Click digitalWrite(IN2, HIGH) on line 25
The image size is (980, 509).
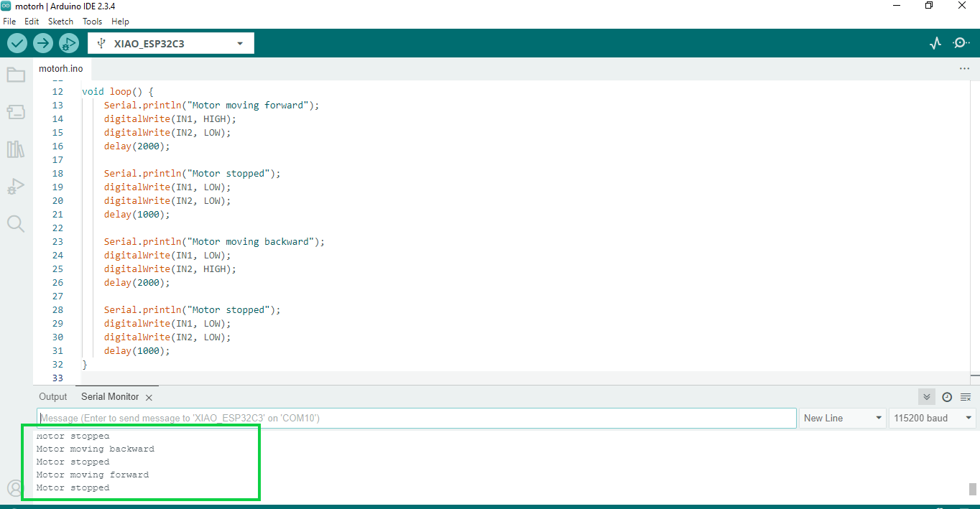coord(170,268)
